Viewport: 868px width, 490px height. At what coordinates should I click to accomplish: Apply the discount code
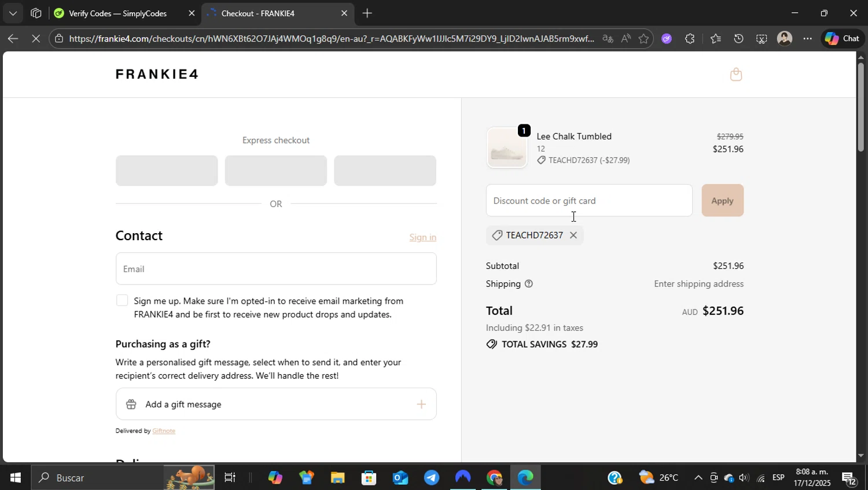click(x=722, y=200)
